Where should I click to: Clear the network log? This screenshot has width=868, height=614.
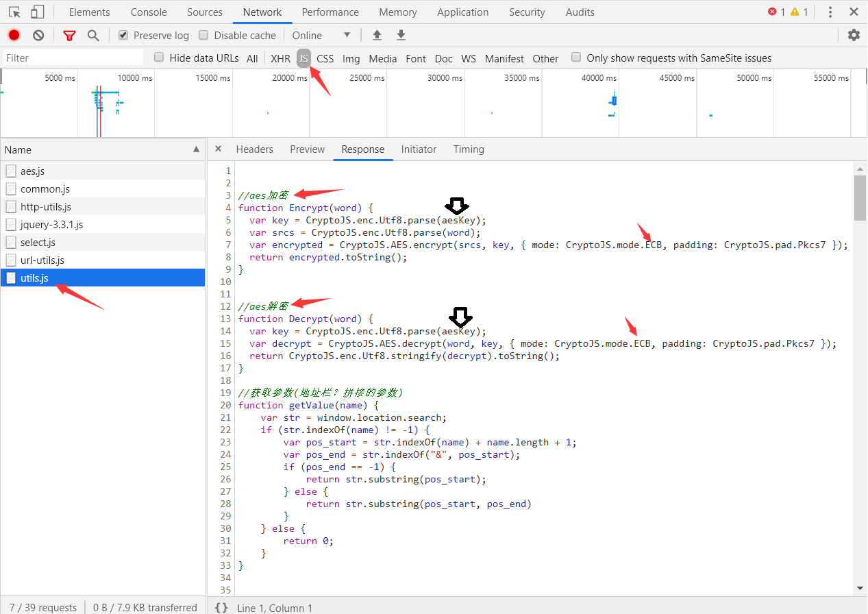click(x=38, y=35)
